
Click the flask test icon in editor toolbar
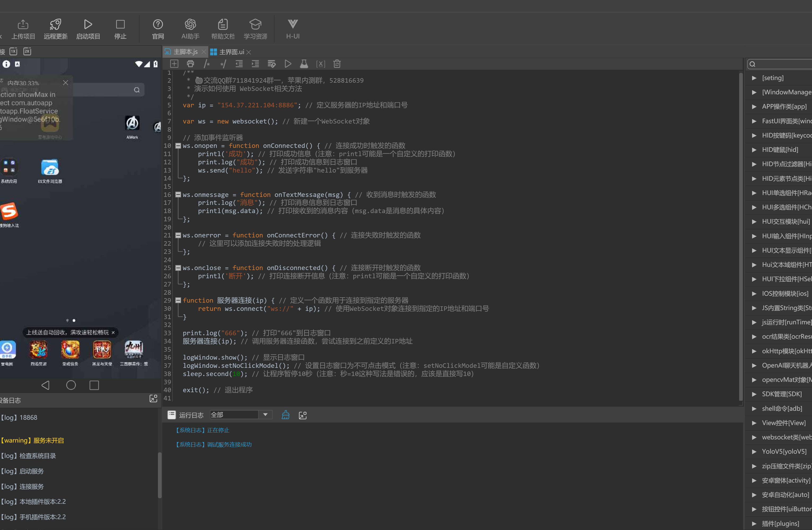point(304,64)
